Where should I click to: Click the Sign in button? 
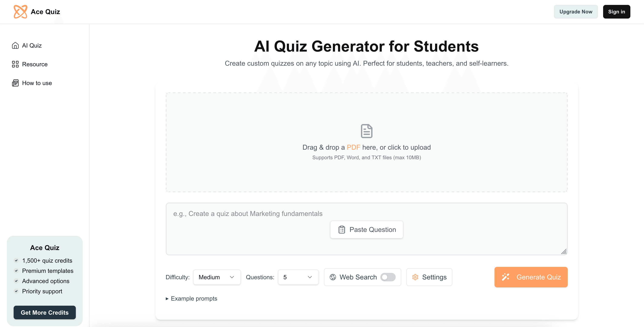tap(616, 12)
